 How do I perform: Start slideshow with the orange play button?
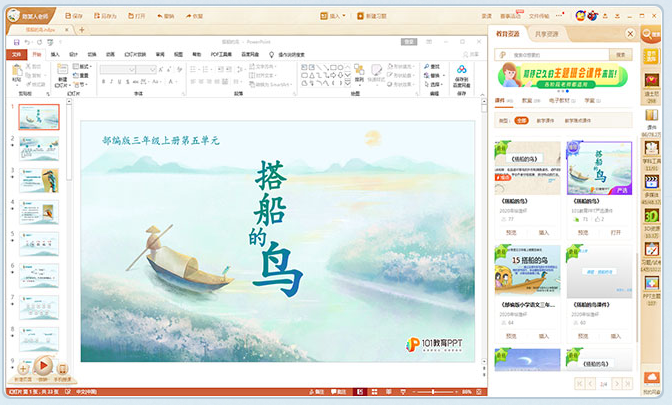43,367
